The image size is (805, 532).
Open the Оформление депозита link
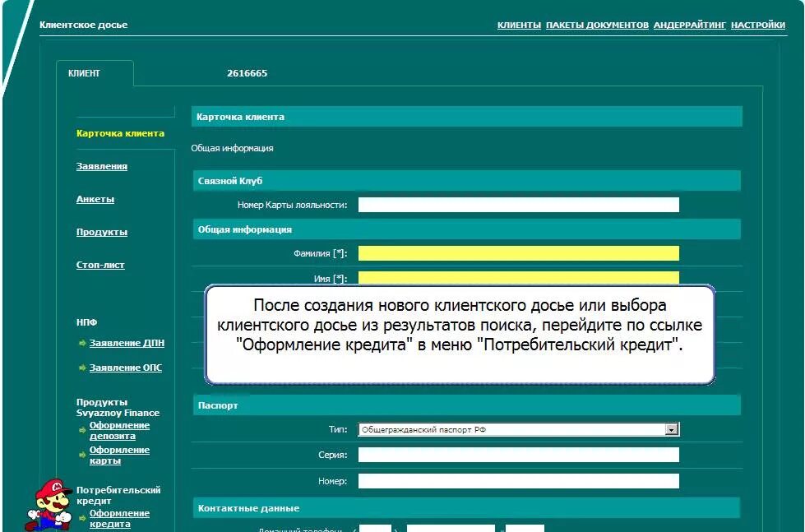(119, 430)
